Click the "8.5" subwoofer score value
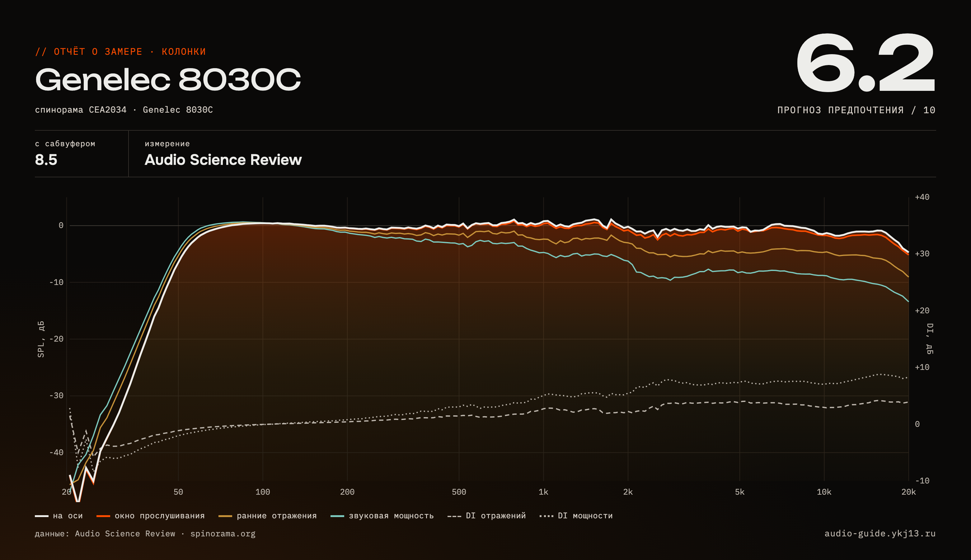This screenshot has height=560, width=971. pos(46,160)
